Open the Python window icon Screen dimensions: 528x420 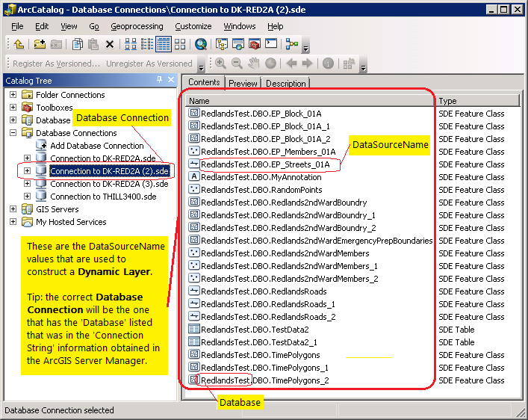tap(271, 44)
